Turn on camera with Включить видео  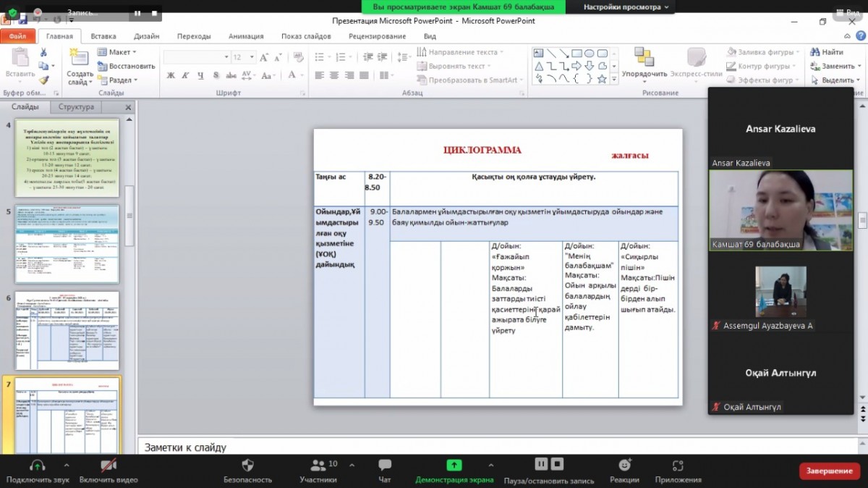point(109,466)
